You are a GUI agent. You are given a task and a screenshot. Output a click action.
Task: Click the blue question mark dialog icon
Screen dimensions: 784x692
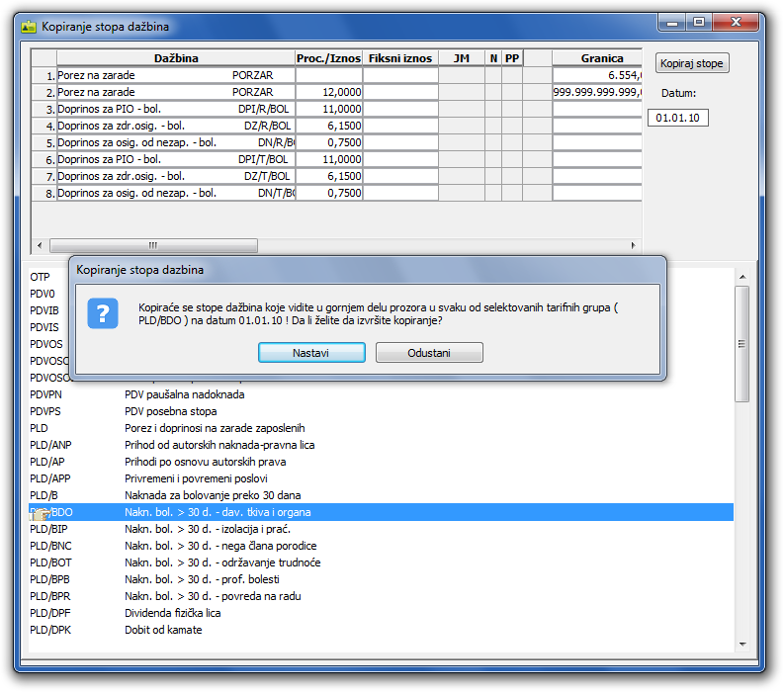tap(103, 313)
